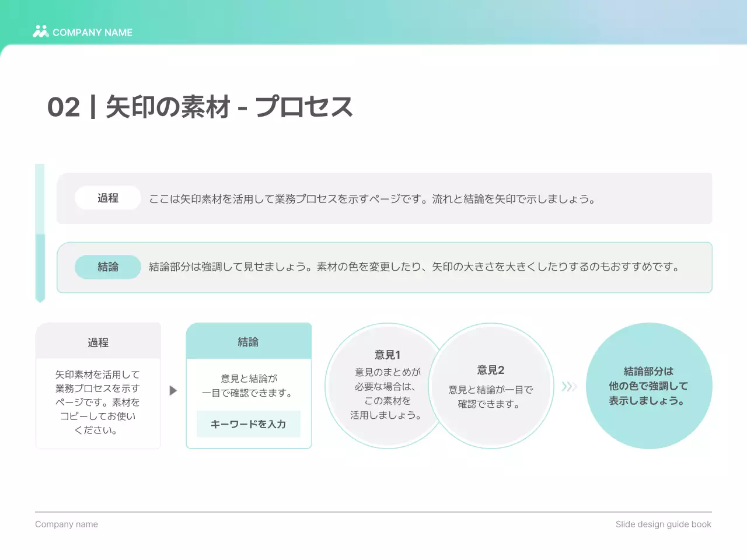
Task: Click the footer Company name text
Action: [67, 524]
